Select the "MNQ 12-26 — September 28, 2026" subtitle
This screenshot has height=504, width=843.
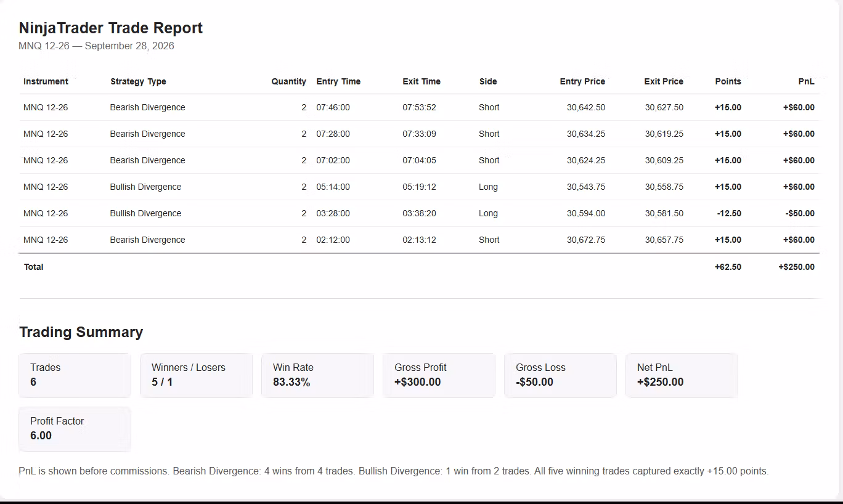[x=96, y=46]
